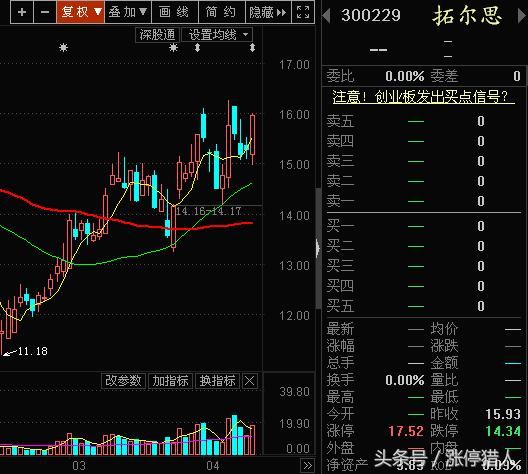The width and height of the screenshot is (528, 474).
Task: Click the 委比 0.00% value
Action: [x=404, y=76]
